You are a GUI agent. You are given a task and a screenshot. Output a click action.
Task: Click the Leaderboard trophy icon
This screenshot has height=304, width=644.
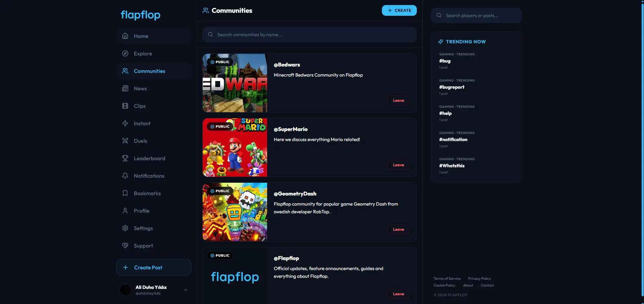point(125,158)
